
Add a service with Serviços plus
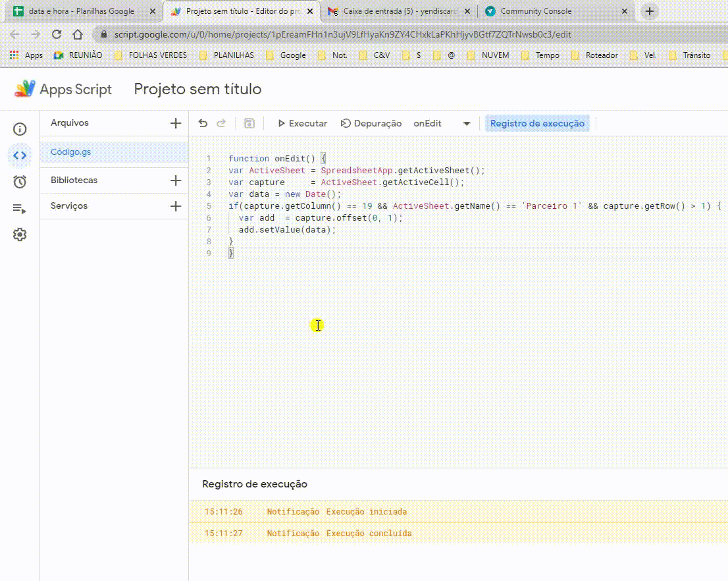coord(176,206)
